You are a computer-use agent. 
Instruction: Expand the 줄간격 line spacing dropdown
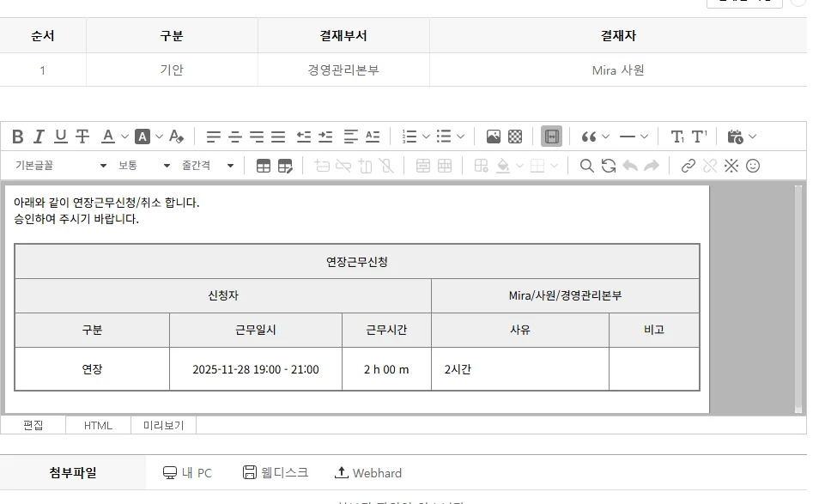208,166
